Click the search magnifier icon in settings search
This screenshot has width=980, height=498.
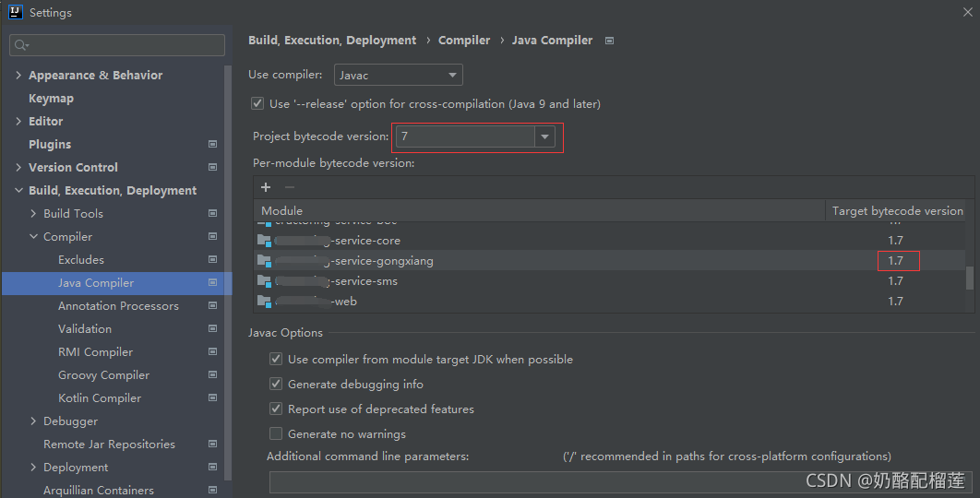21,45
